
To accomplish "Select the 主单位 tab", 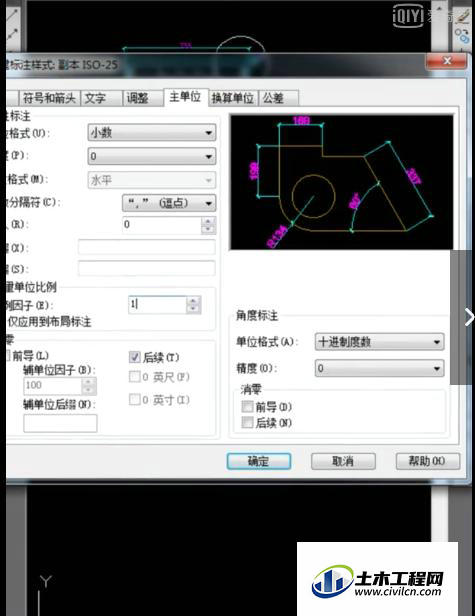I will click(185, 97).
